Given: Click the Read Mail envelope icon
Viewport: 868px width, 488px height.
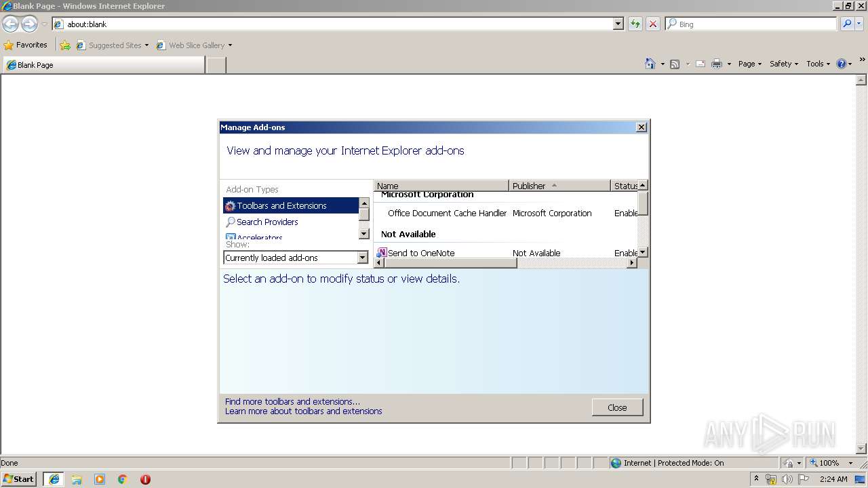Looking at the screenshot, I should (701, 64).
